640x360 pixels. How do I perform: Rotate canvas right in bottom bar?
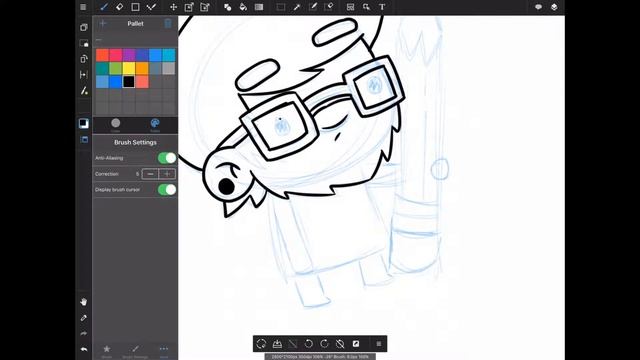click(x=324, y=344)
